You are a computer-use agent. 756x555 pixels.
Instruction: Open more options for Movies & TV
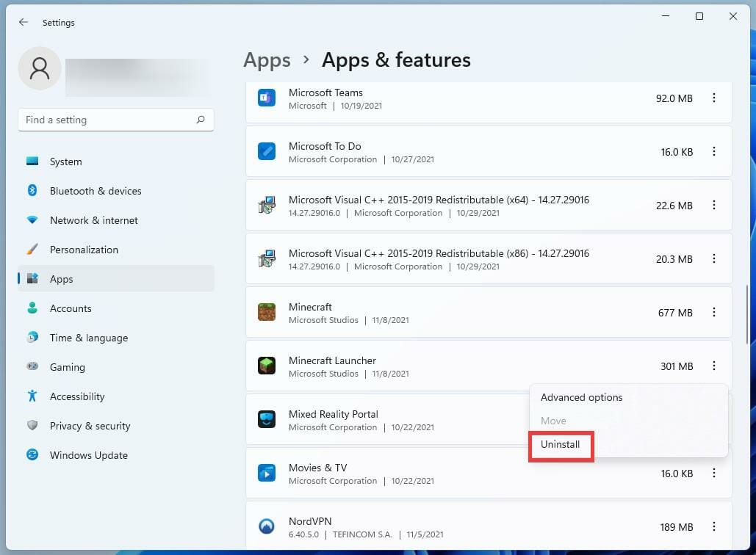click(x=713, y=473)
